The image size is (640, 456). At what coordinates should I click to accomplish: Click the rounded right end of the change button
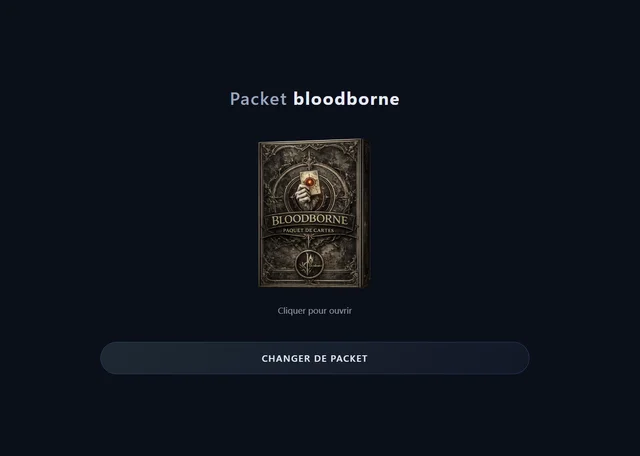tap(517, 358)
